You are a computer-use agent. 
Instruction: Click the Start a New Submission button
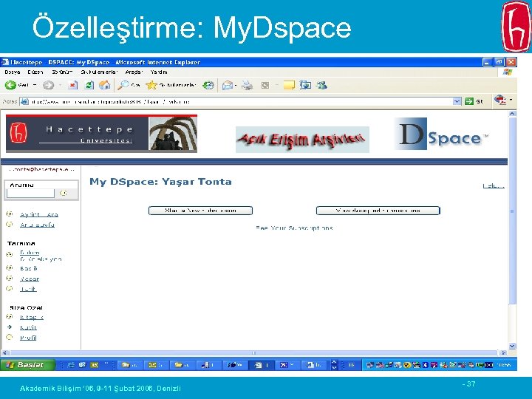click(x=200, y=211)
